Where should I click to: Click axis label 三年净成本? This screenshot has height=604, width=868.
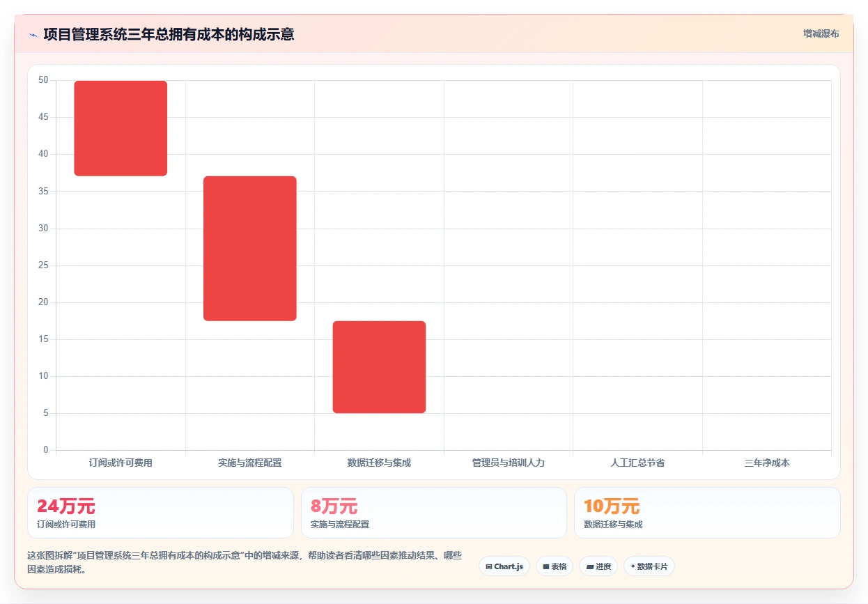pos(767,463)
